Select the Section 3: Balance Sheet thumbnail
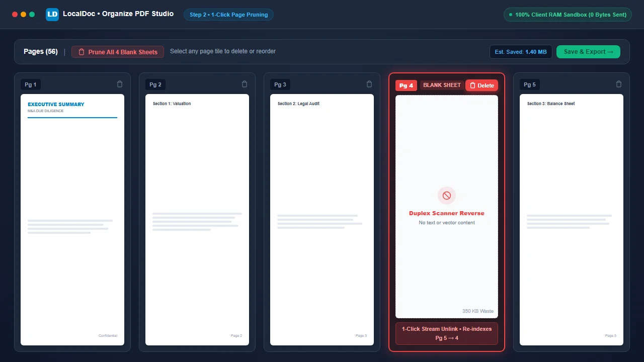The width and height of the screenshot is (644, 362). [x=572, y=220]
